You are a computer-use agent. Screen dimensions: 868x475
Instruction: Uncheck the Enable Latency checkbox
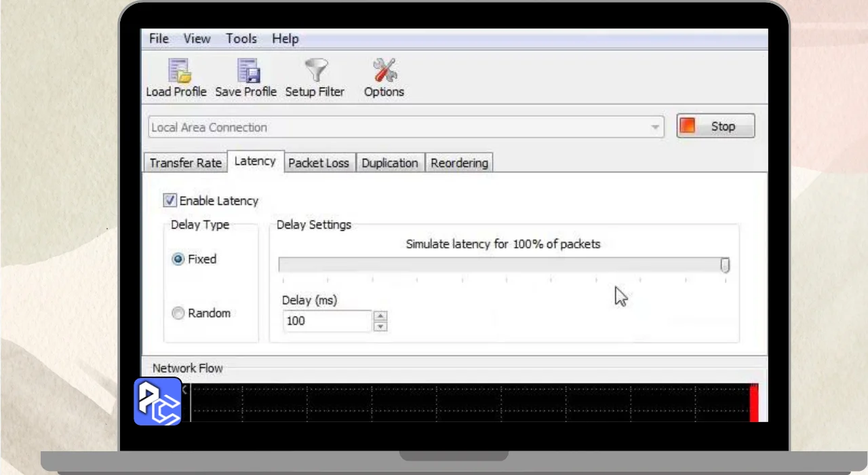170,201
